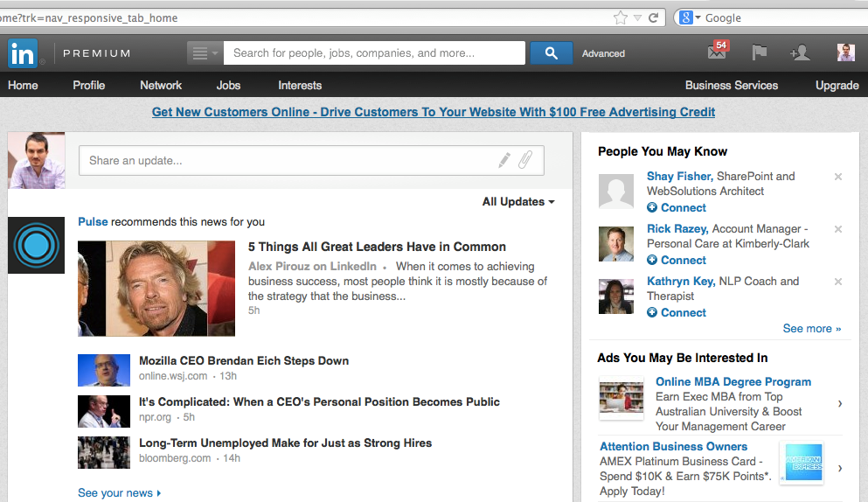The height and width of the screenshot is (502, 868).
Task: Open Mozilla CEO Brendan Eich headline
Action: (x=244, y=360)
